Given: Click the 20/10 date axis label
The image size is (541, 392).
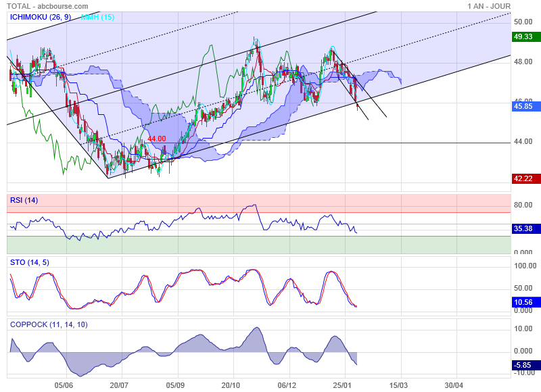Looking at the screenshot, I should [x=231, y=385].
